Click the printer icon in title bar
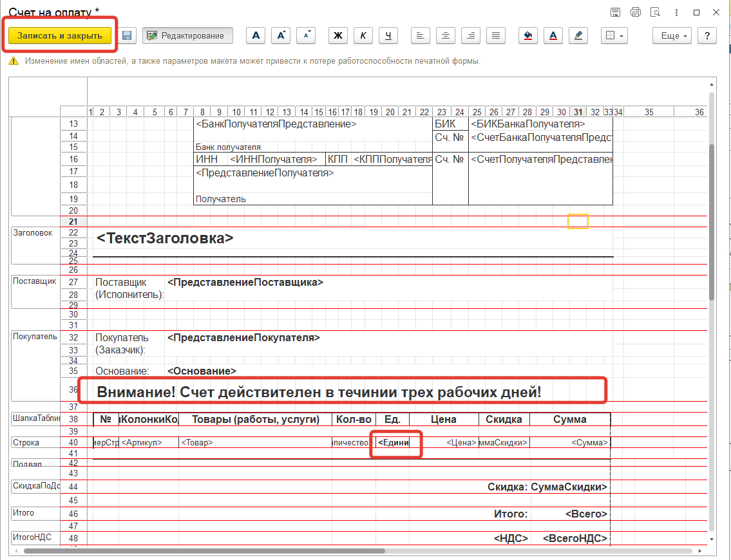 pyautogui.click(x=636, y=12)
